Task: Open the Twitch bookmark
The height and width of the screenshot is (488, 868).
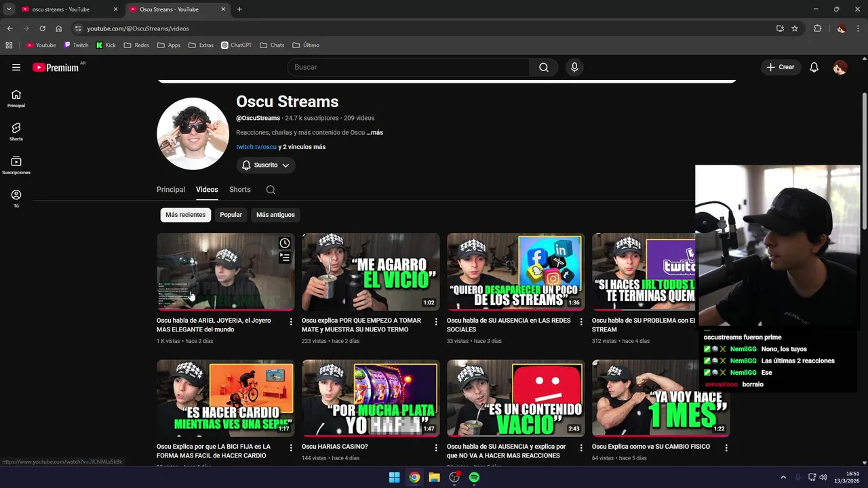Action: point(75,45)
